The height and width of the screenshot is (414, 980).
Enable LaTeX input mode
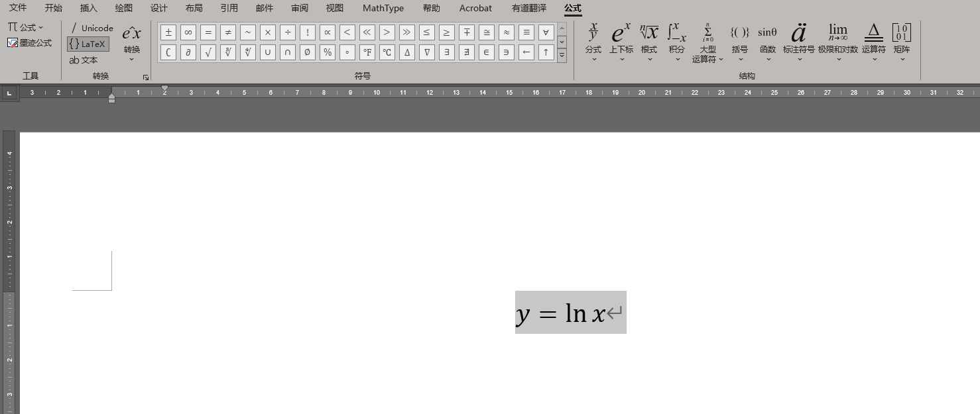click(x=88, y=44)
